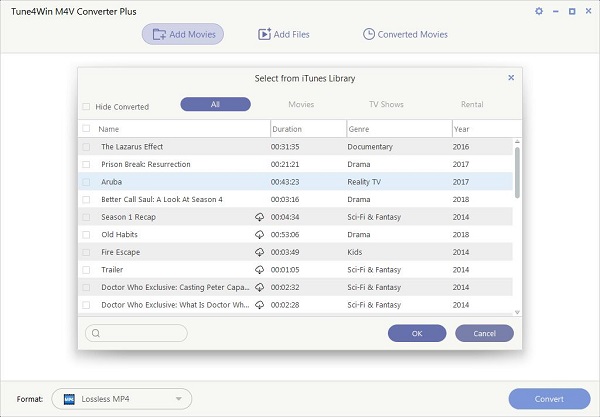Tick the select-all checkbox beside Name header

tap(86, 129)
